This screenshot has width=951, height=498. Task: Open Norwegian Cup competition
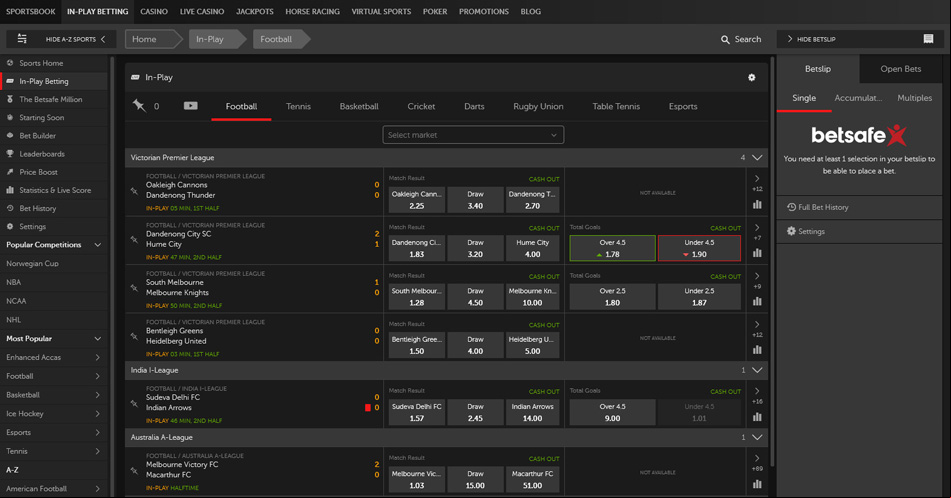[32, 264]
